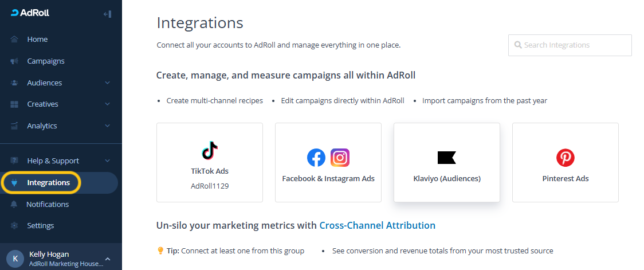Go to Campaigns in the sidebar

click(x=46, y=61)
